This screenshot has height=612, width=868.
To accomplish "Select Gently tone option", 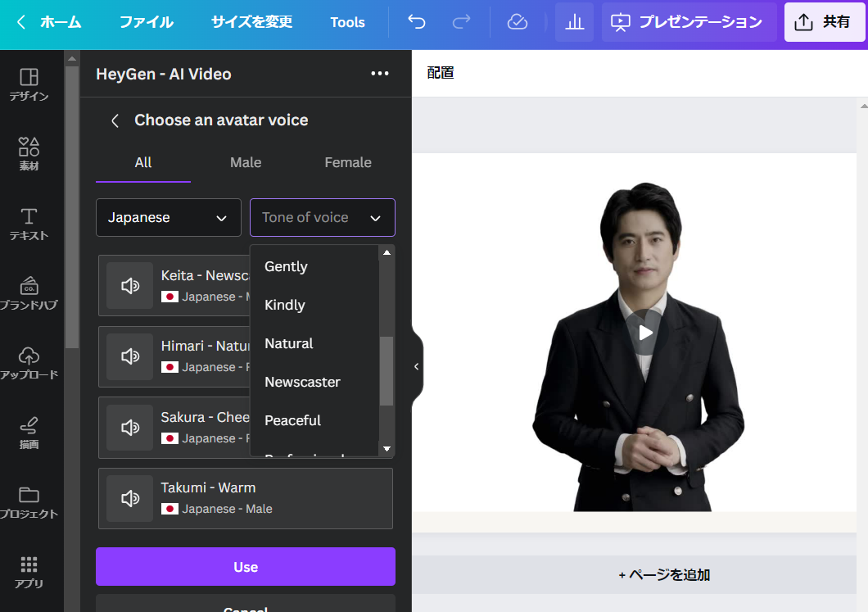I will [x=314, y=266].
